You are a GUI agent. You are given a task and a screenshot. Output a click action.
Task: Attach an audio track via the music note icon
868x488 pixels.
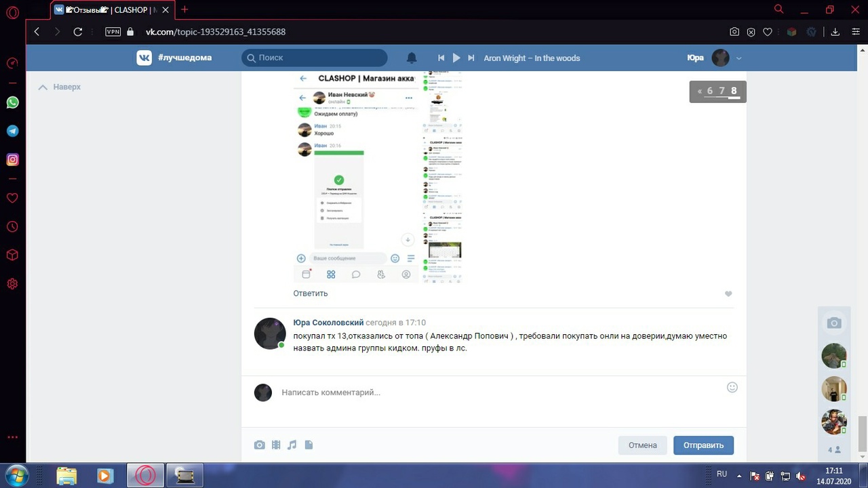click(292, 445)
